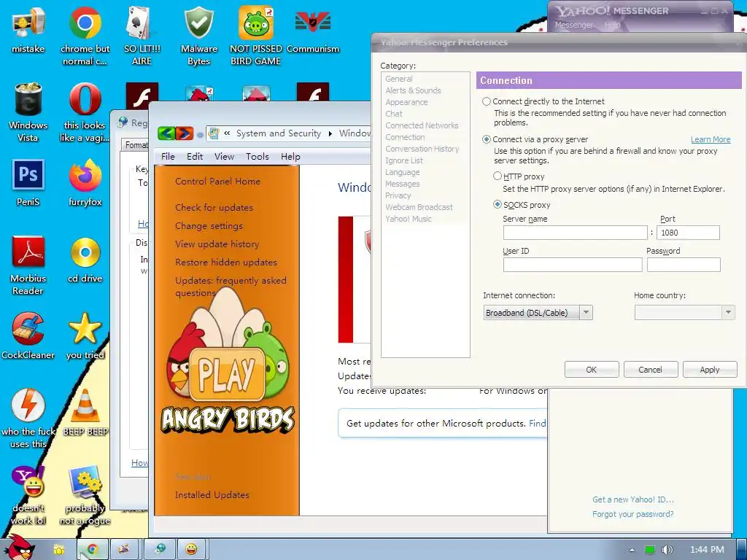Expand the address bar "«" breadcrumb chevron
The width and height of the screenshot is (747, 560).
[227, 133]
